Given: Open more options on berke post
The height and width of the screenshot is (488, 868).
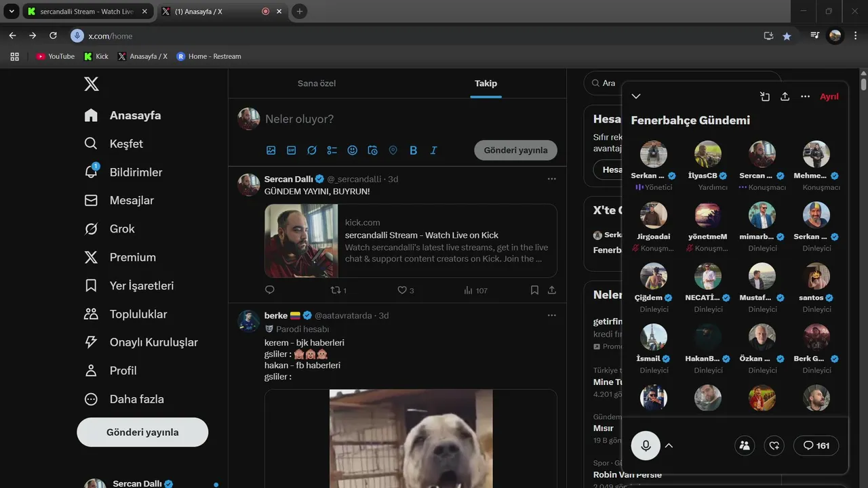Looking at the screenshot, I should tap(551, 315).
